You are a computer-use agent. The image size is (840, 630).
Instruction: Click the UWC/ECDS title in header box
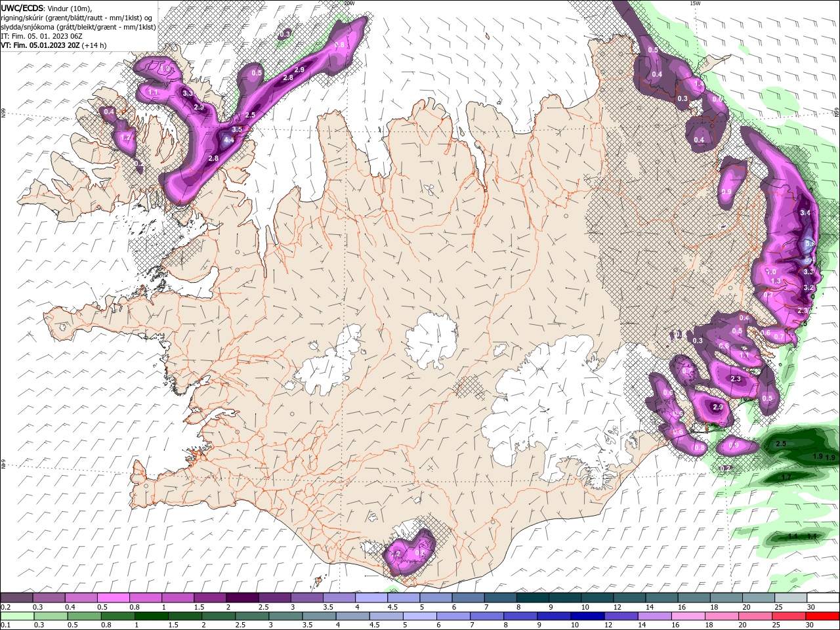coord(23,7)
